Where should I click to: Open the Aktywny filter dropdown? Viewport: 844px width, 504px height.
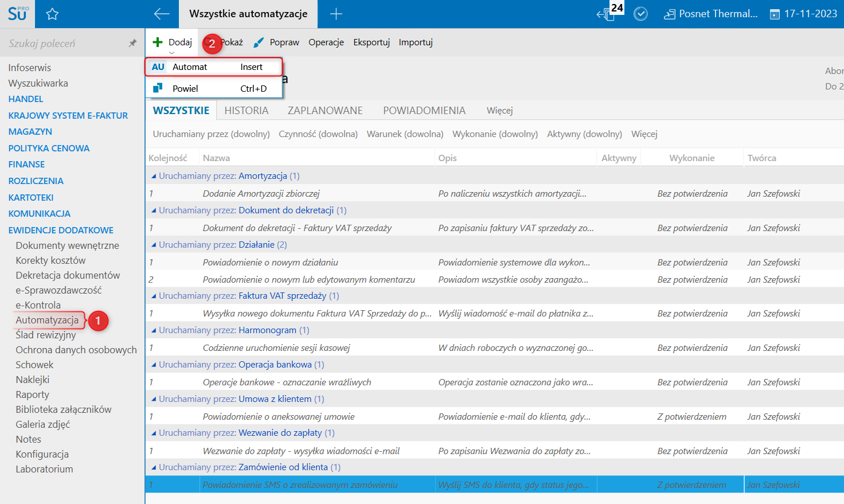(x=584, y=134)
